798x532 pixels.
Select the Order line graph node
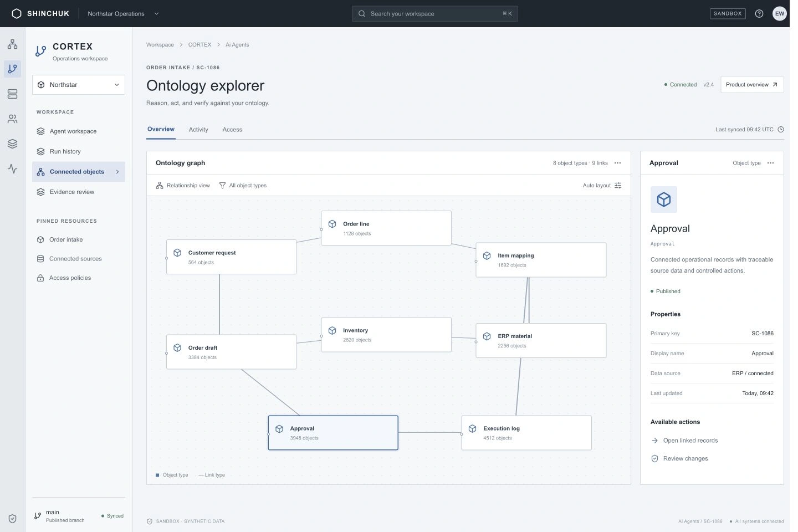(x=386, y=228)
